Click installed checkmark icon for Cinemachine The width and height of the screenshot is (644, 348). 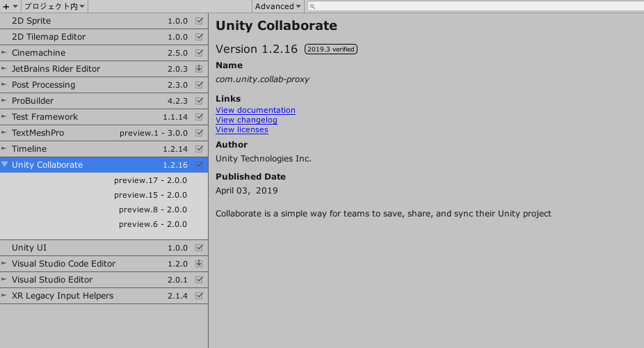coord(199,53)
